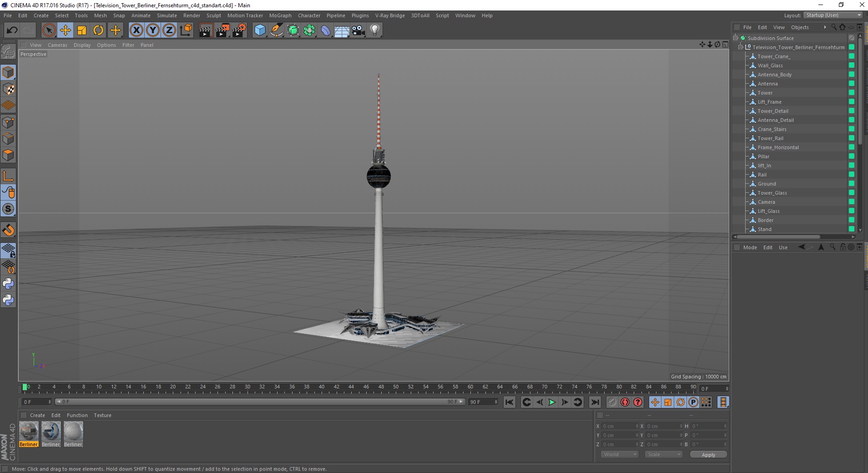This screenshot has height=473, width=868.
Task: Click the X position input field
Action: pyautogui.click(x=620, y=426)
